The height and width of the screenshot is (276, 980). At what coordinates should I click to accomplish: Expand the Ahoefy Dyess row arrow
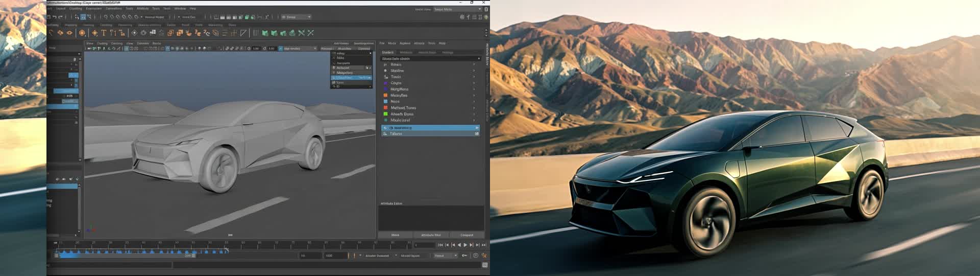474,114
